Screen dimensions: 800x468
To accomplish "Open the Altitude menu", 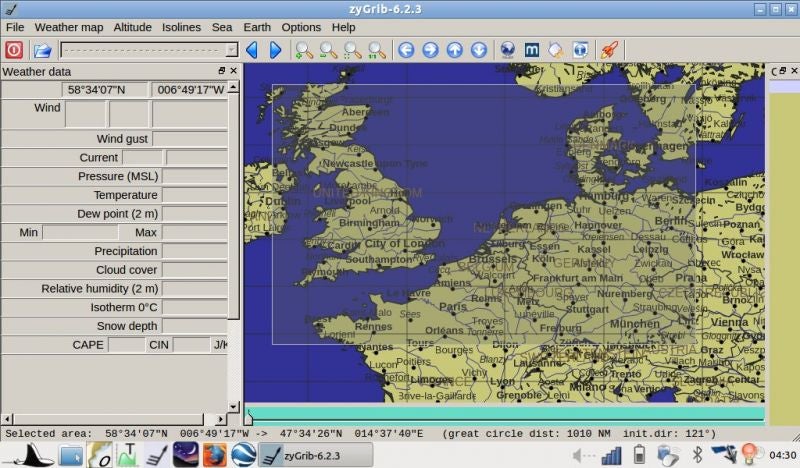I will [x=132, y=27].
